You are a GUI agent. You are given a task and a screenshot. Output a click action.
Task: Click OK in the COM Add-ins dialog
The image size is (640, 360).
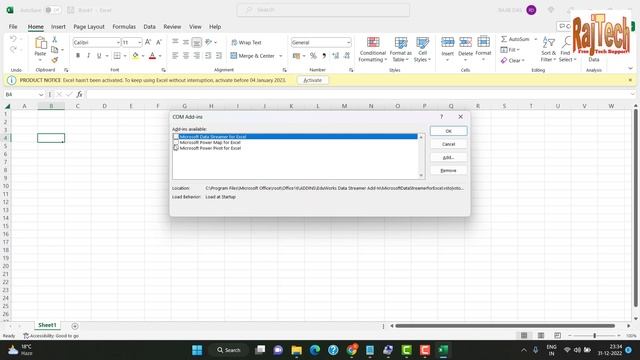click(x=448, y=131)
